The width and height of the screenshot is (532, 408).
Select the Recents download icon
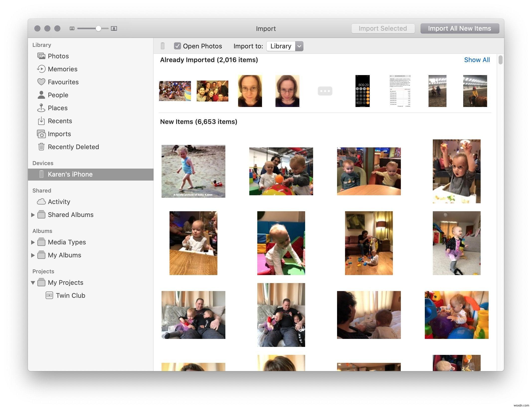point(41,120)
